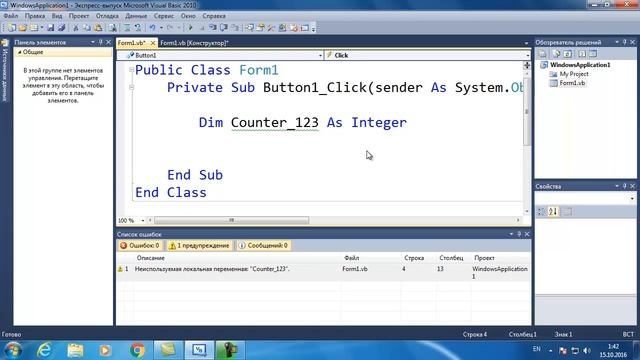Viewport: 640px width, 360px height.
Task: Collapse the Public Class Form1 outline block
Action: pos(131,70)
